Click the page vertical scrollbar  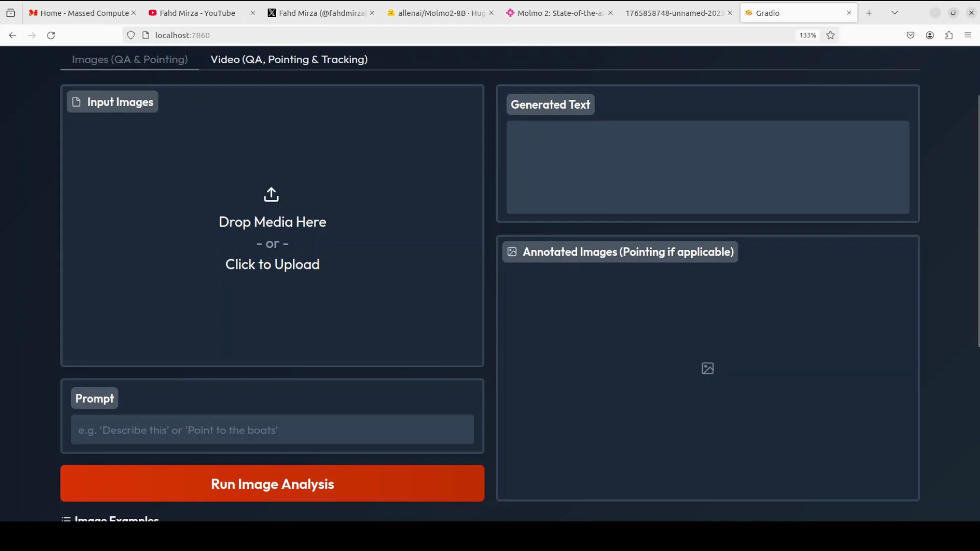(978, 219)
